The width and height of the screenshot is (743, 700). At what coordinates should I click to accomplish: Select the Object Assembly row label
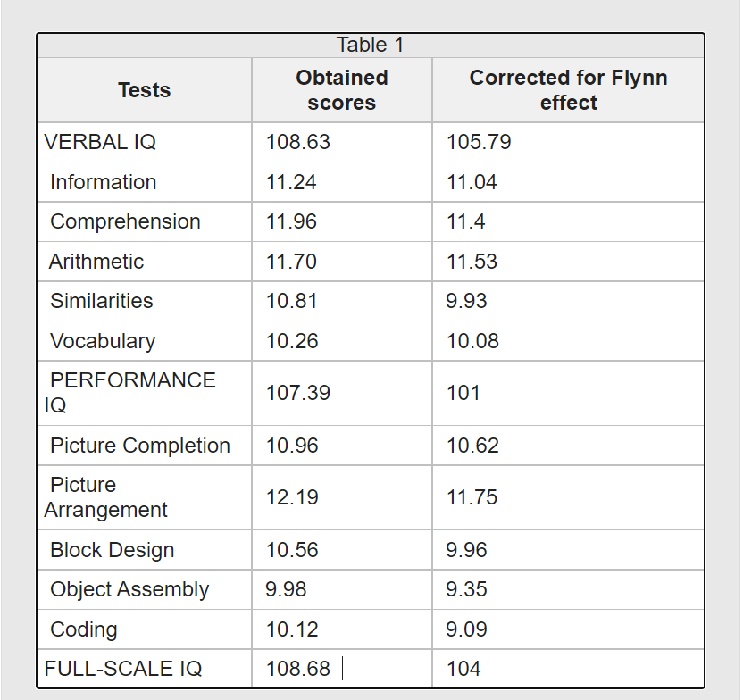[x=129, y=589]
